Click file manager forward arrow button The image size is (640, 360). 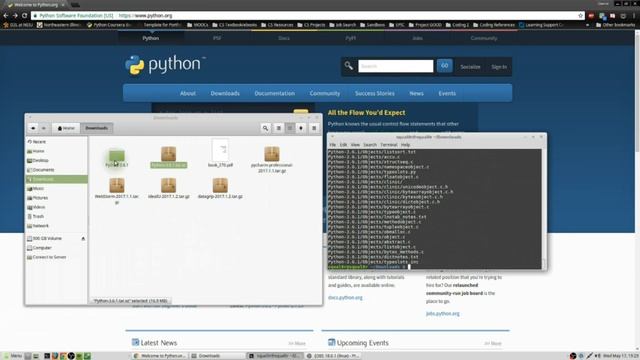click(44, 128)
